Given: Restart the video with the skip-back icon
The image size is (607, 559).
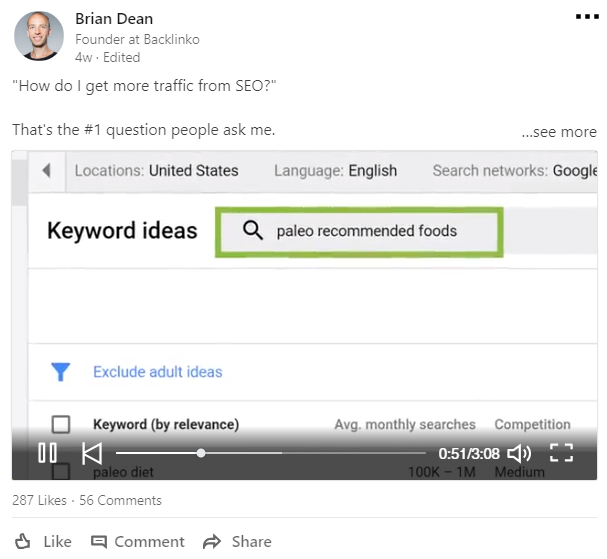Looking at the screenshot, I should (92, 453).
